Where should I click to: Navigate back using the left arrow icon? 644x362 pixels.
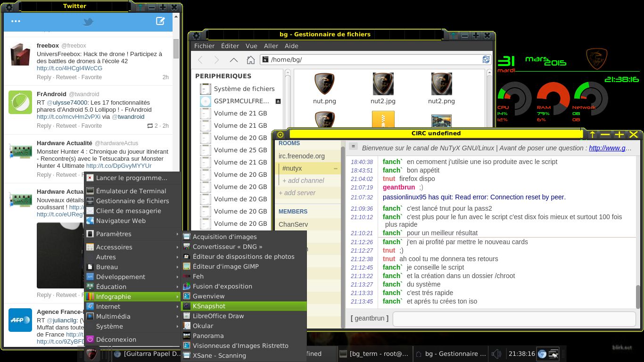[200, 59]
